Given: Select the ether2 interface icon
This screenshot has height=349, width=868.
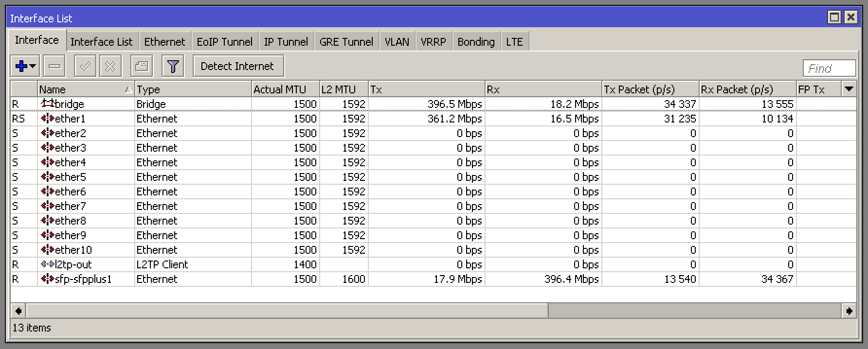Looking at the screenshot, I should pos(48,133).
